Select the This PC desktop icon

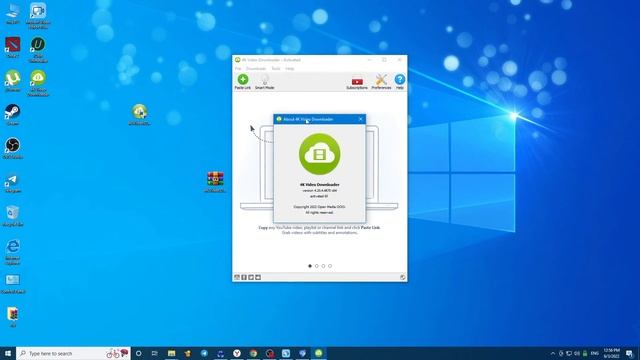[x=13, y=13]
